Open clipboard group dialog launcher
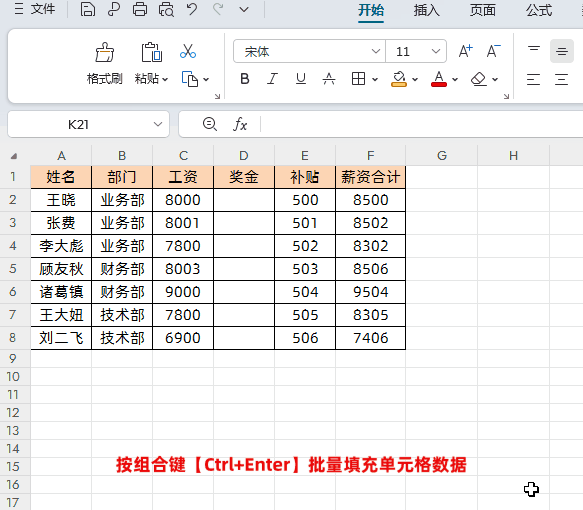The height and width of the screenshot is (510, 583). pos(218,96)
